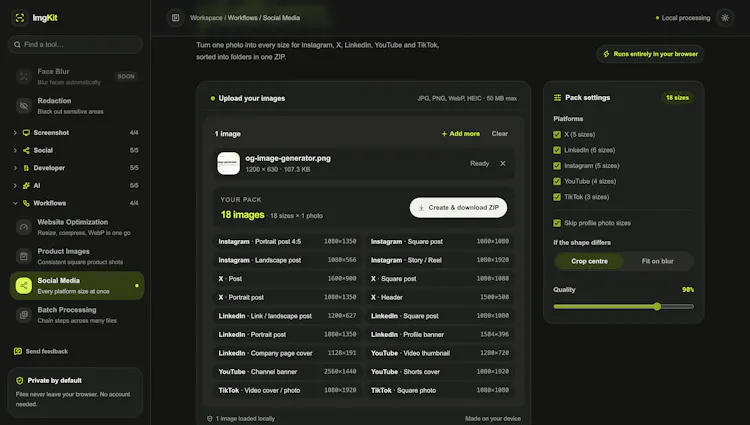Select the Crop centre option

pos(589,261)
